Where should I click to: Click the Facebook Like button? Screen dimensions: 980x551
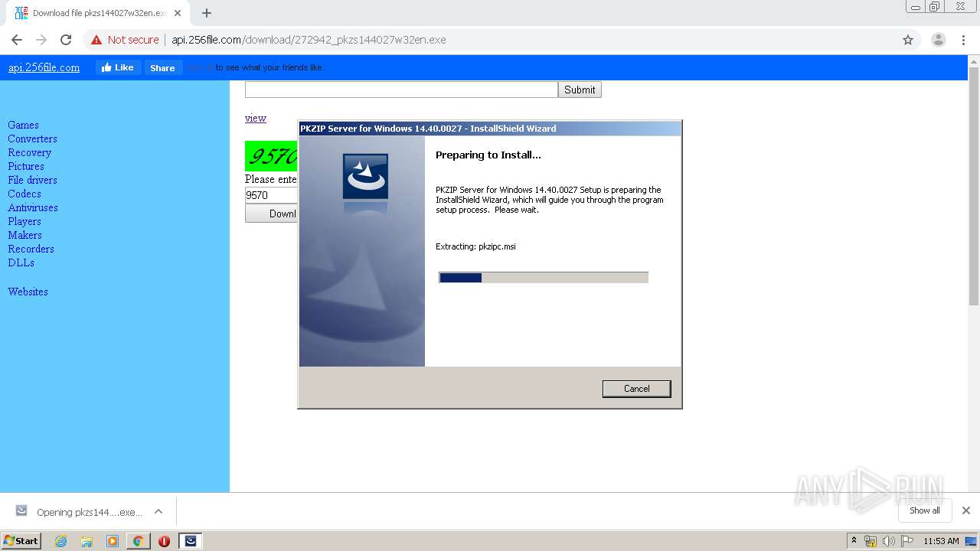(x=118, y=67)
